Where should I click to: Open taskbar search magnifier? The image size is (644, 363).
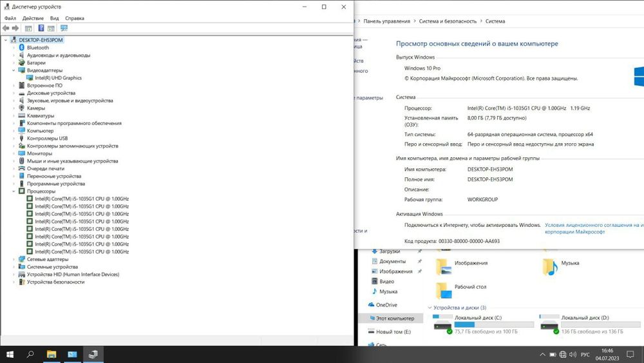(30, 355)
